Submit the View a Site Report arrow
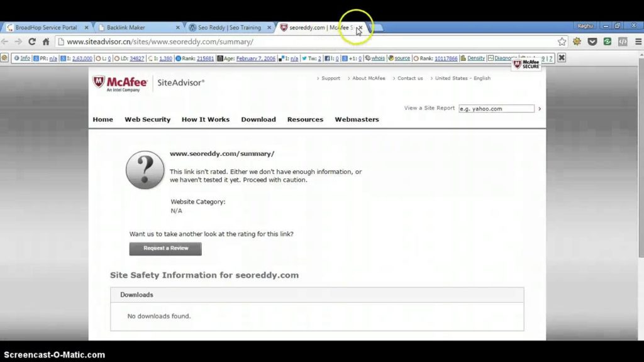The image size is (644, 362). [540, 109]
